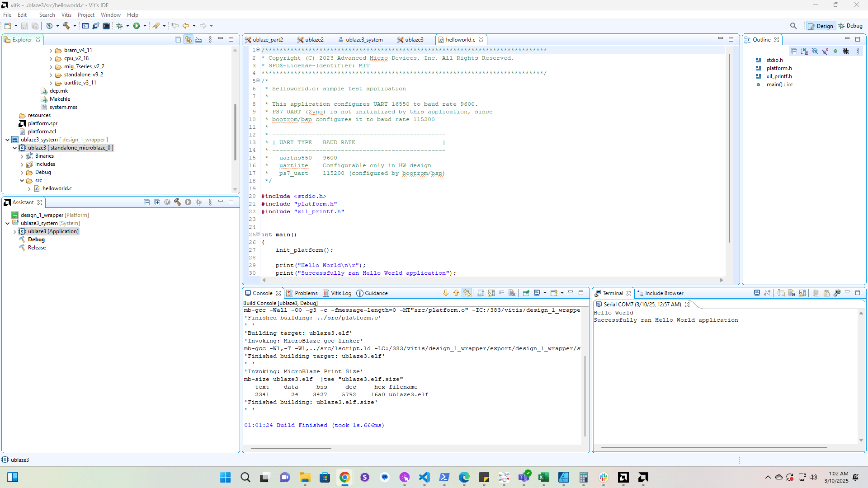The image size is (868, 488).
Task: Select the Release configuration in Assistant
Action: pyautogui.click(x=37, y=248)
